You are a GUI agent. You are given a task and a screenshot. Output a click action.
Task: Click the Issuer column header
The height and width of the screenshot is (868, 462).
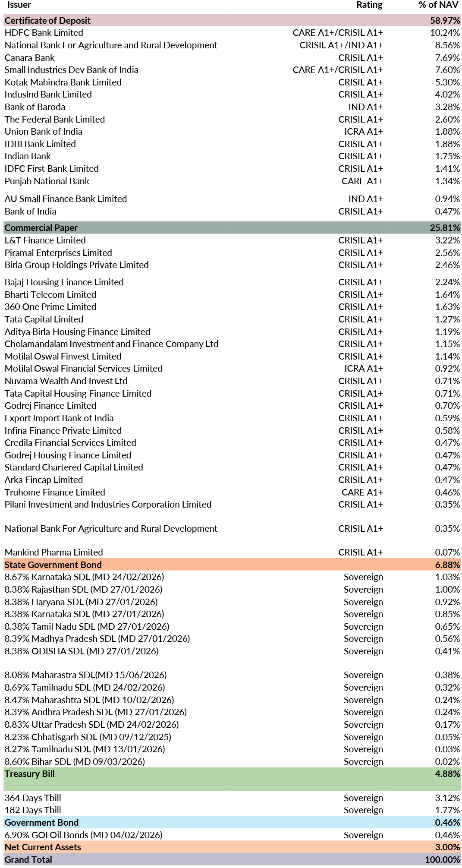click(x=19, y=5)
